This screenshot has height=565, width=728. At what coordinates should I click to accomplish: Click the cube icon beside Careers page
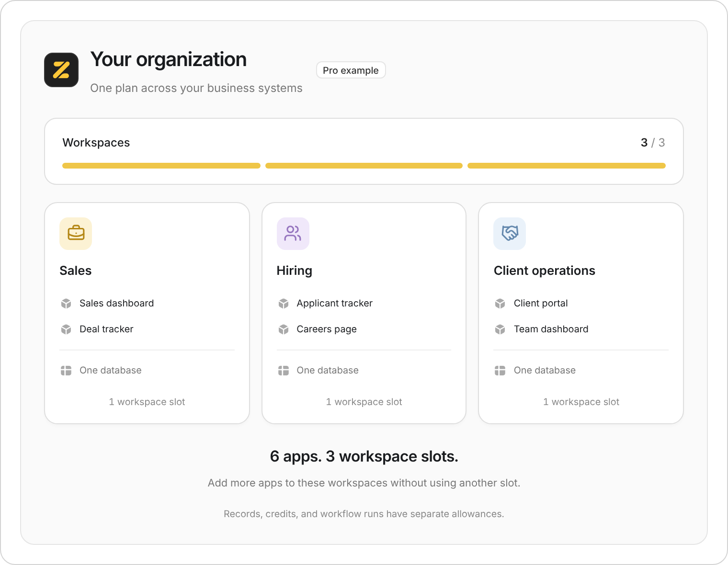(x=284, y=329)
